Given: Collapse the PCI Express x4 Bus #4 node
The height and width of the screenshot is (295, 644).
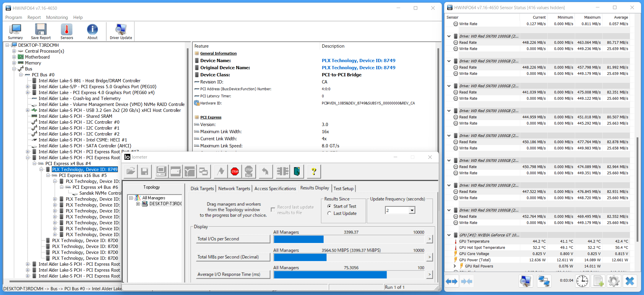Looking at the screenshot, I should (x=34, y=164).
